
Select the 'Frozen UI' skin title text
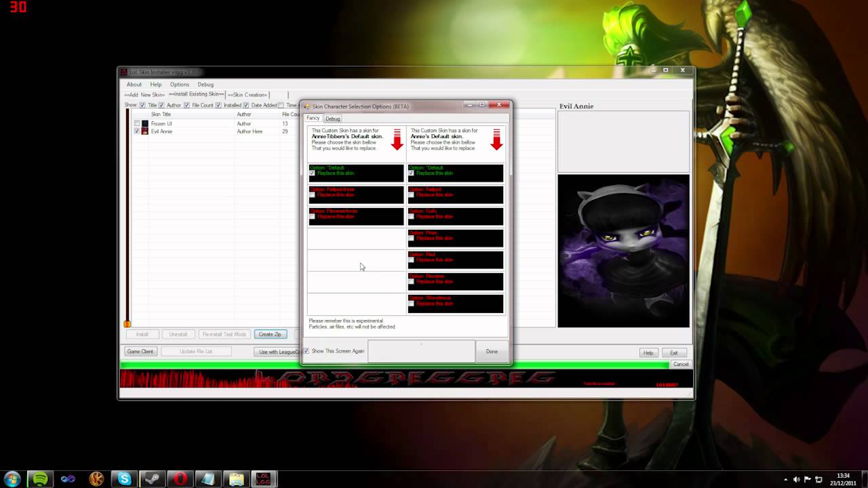click(x=161, y=124)
